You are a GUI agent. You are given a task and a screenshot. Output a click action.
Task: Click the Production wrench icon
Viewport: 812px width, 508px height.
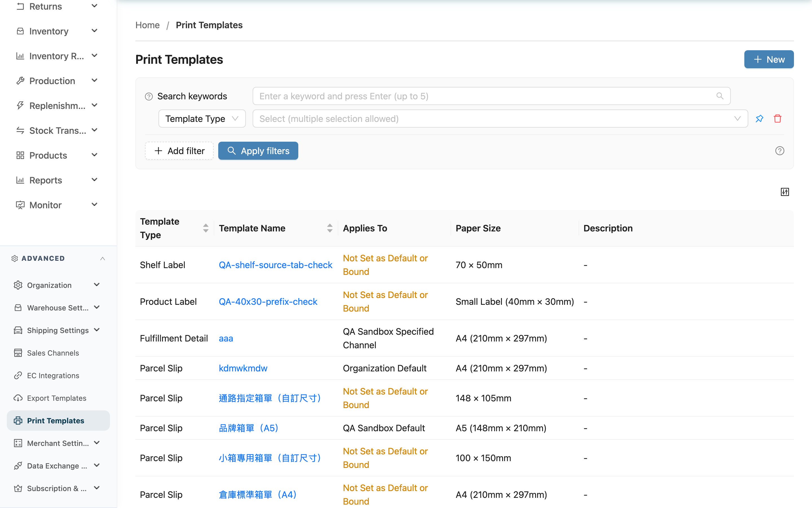coord(20,81)
